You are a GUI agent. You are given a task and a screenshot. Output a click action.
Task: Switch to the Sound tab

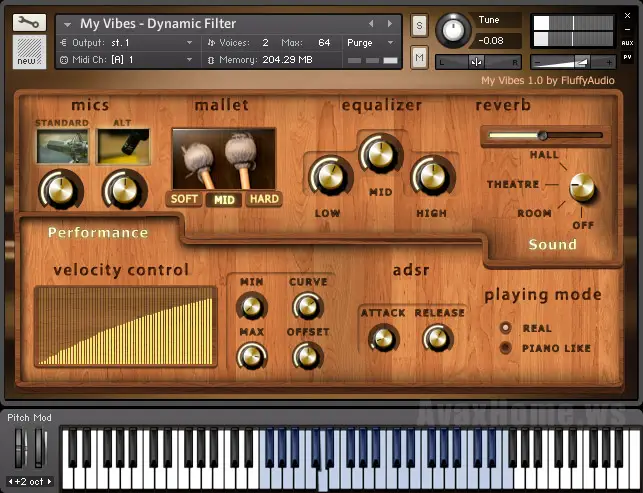tap(552, 244)
